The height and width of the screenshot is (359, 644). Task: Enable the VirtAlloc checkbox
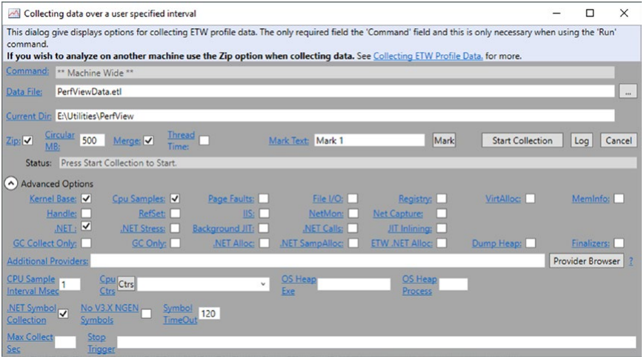click(x=530, y=199)
